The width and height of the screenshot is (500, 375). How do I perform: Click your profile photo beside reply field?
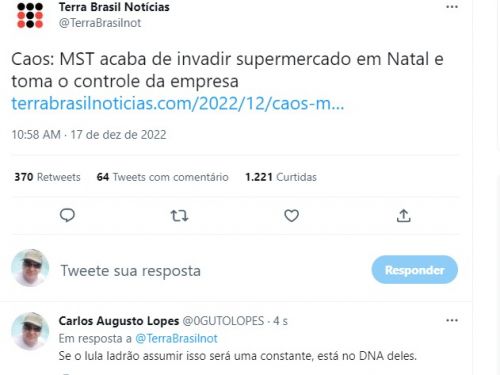click(30, 268)
